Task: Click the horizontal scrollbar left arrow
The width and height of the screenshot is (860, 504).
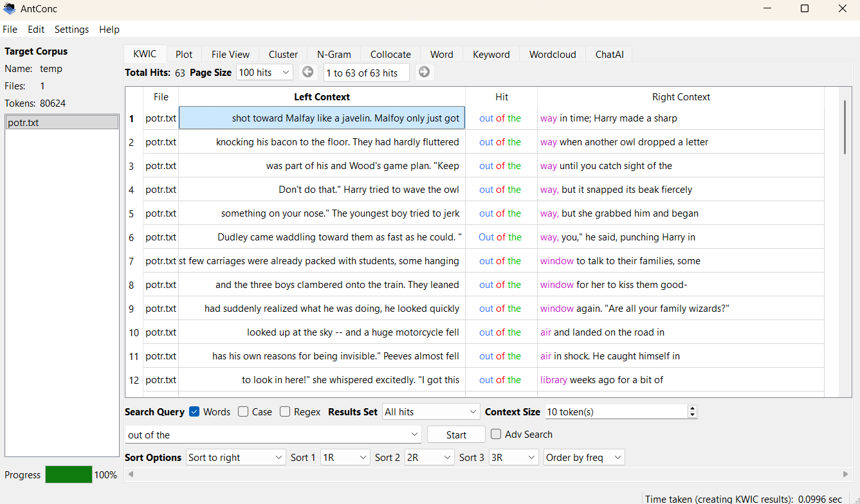Action: (x=132, y=474)
